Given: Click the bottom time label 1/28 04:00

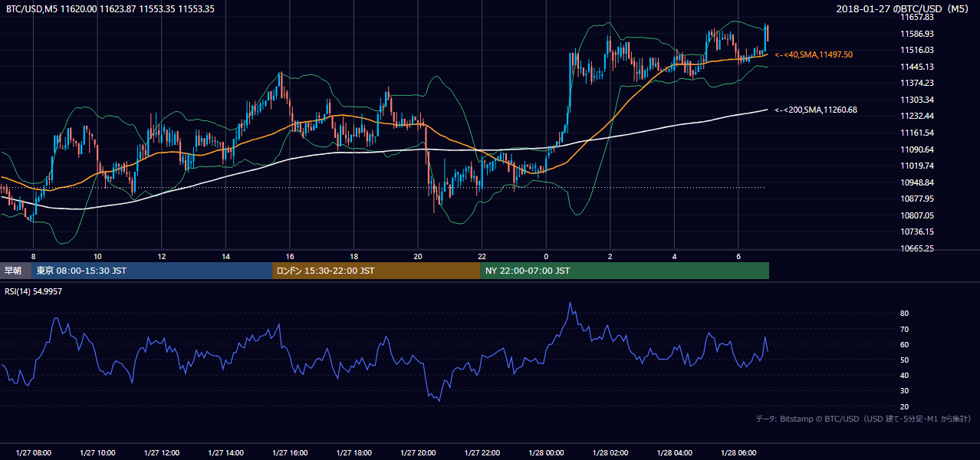Looking at the screenshot, I should 675,452.
